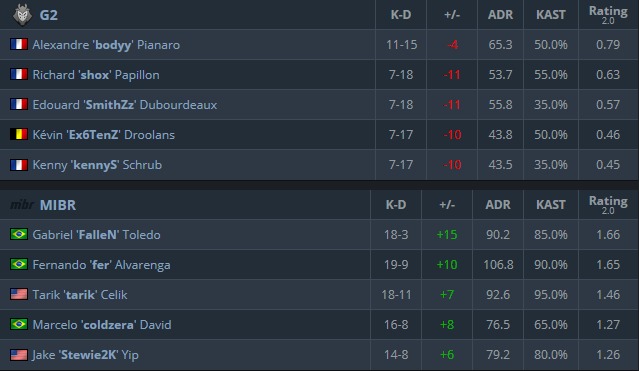Click the US flag beside Stewie2K
639x371 pixels.
(x=19, y=355)
